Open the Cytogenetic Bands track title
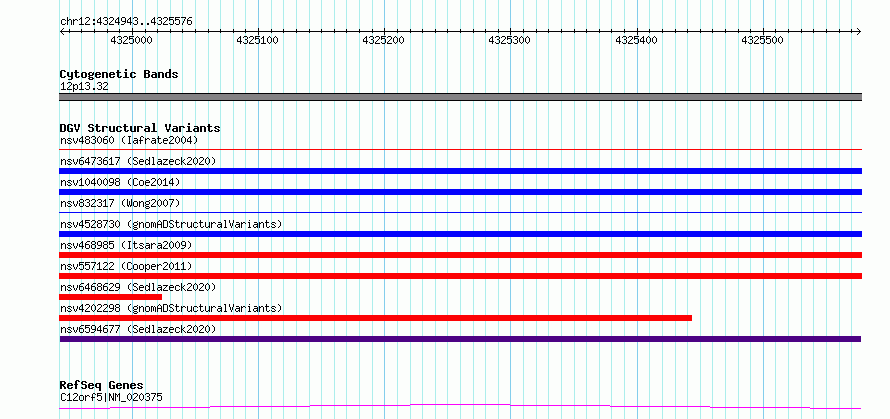Image resolution: width=890 pixels, height=419 pixels. tap(119, 74)
